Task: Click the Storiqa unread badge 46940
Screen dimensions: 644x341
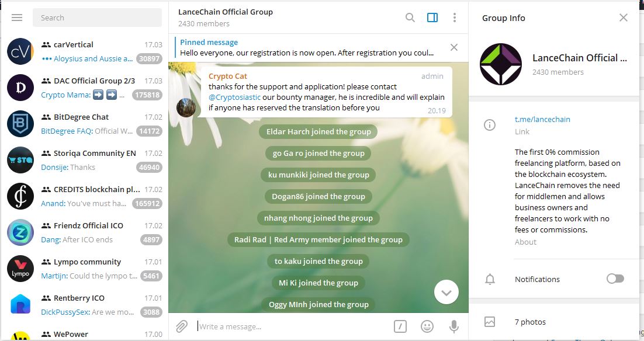Action: pos(149,167)
